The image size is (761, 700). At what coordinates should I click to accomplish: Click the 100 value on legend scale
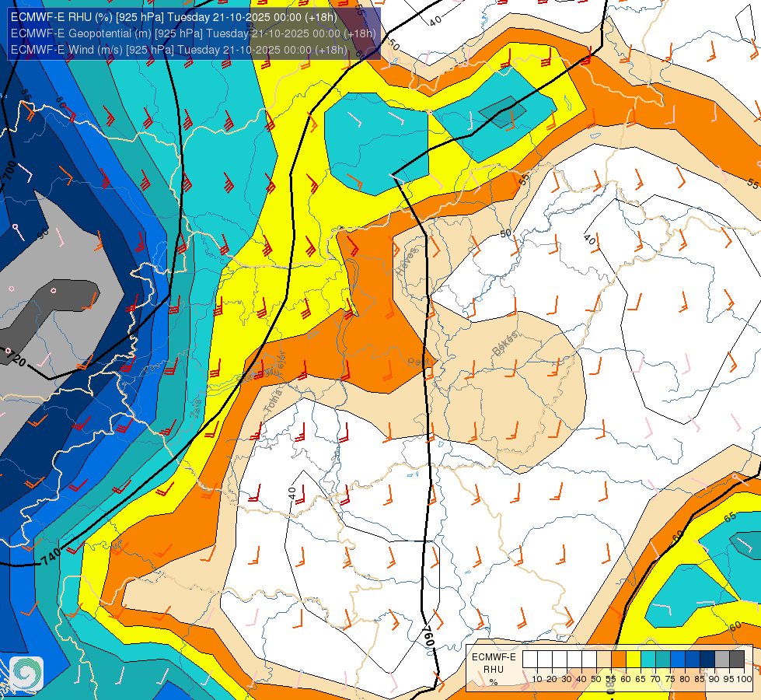tap(744, 679)
